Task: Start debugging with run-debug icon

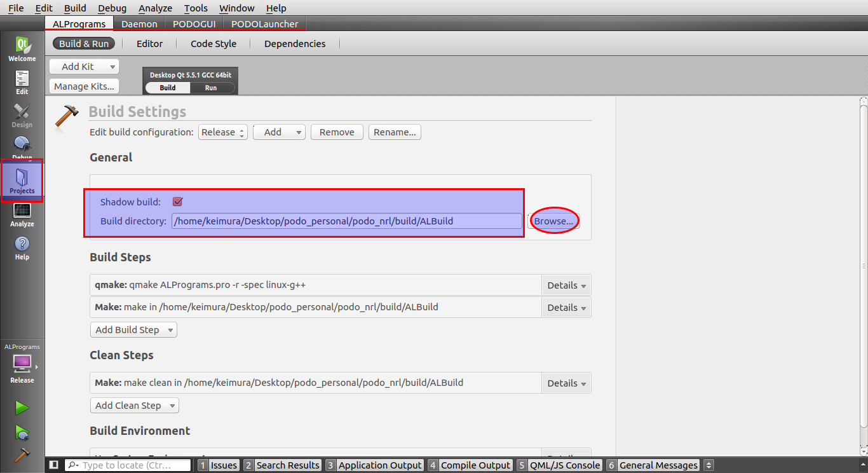Action: tap(22, 432)
